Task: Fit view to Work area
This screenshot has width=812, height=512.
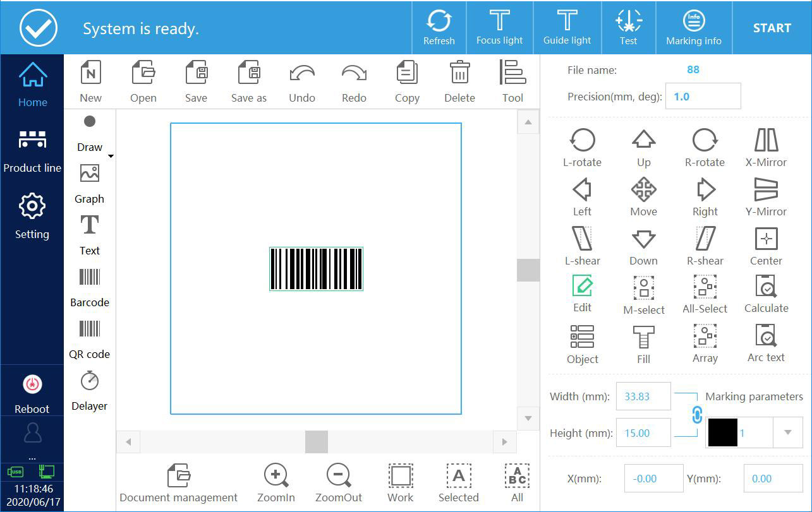Action: click(x=400, y=483)
